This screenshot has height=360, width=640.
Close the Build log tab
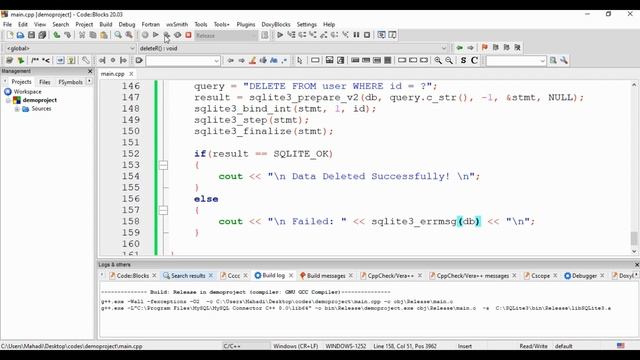[291, 276]
